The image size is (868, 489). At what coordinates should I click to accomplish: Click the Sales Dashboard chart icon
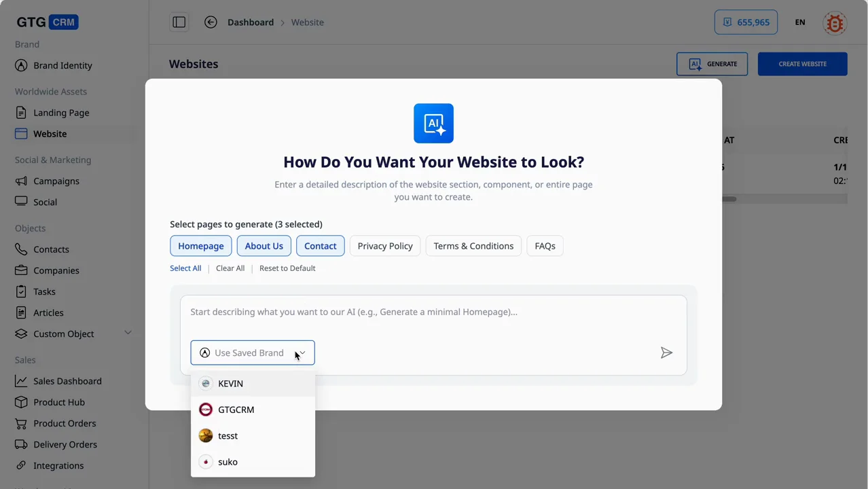click(22, 381)
